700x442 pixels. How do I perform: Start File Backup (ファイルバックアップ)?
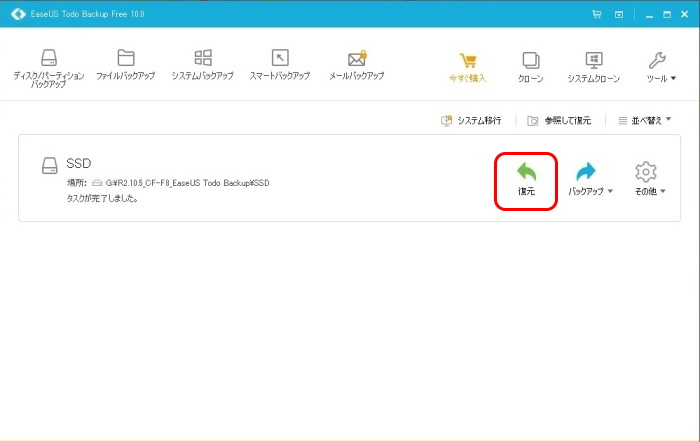[x=125, y=65]
